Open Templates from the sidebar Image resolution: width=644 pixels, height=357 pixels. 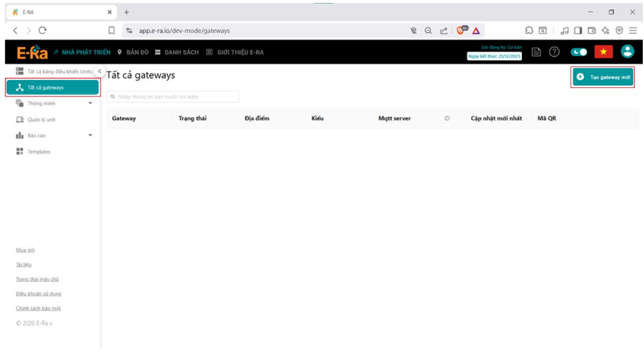coord(39,152)
